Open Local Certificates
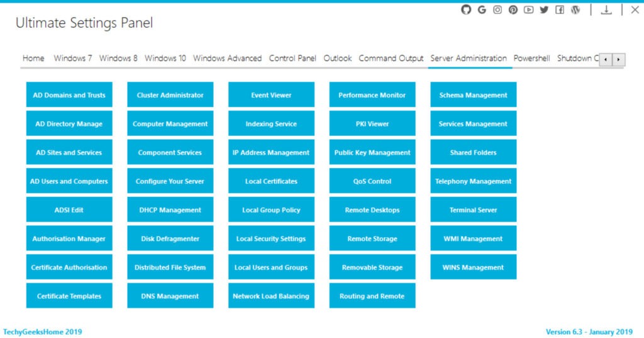The image size is (644, 338). click(271, 181)
